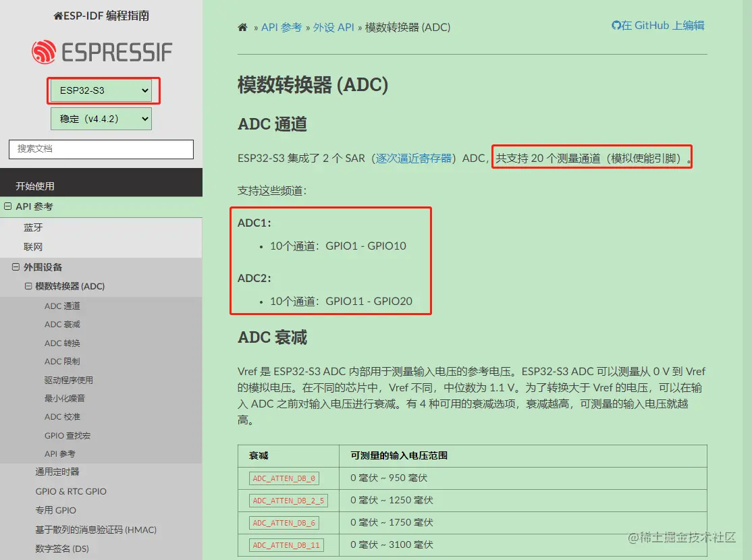Open the 稳定 (v4.4.2) version dropdown
Screen dimensions: 752x560
pyautogui.click(x=101, y=118)
